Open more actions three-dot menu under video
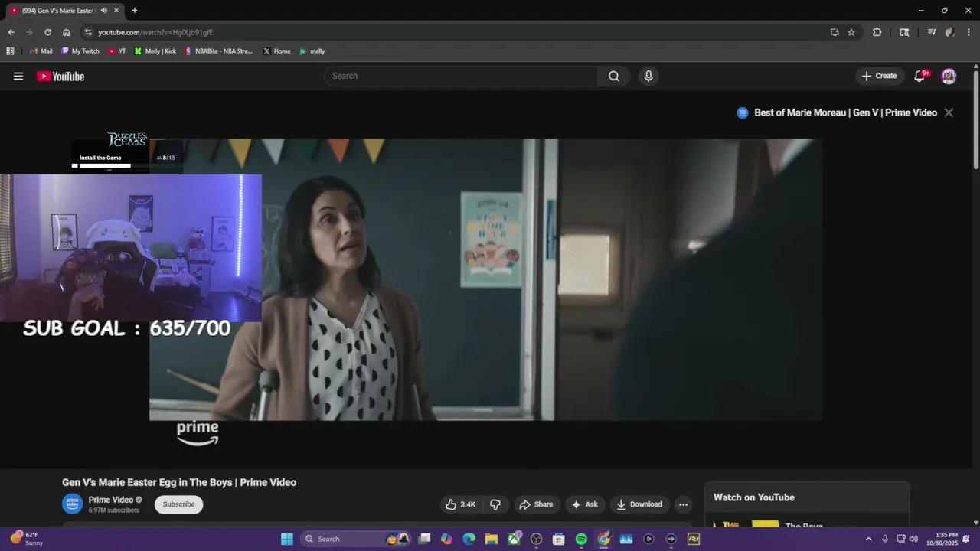 coord(683,504)
